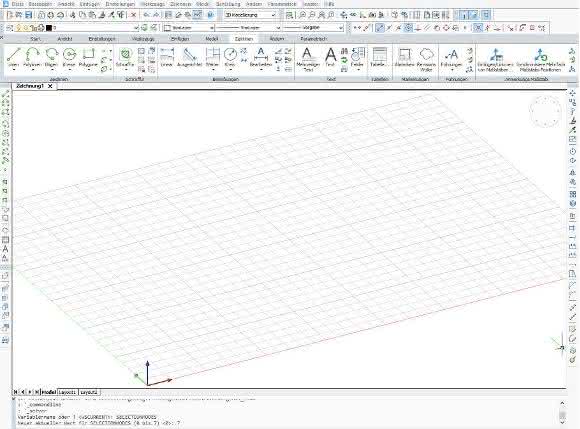580x429 pixels.
Task: Switch to the Ansicht ribbon tab
Action: (x=65, y=39)
